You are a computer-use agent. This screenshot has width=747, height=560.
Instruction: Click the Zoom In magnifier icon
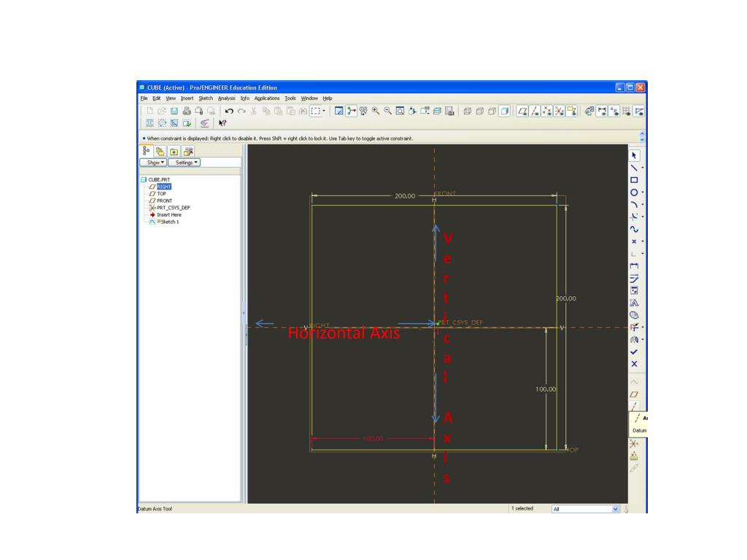click(376, 112)
